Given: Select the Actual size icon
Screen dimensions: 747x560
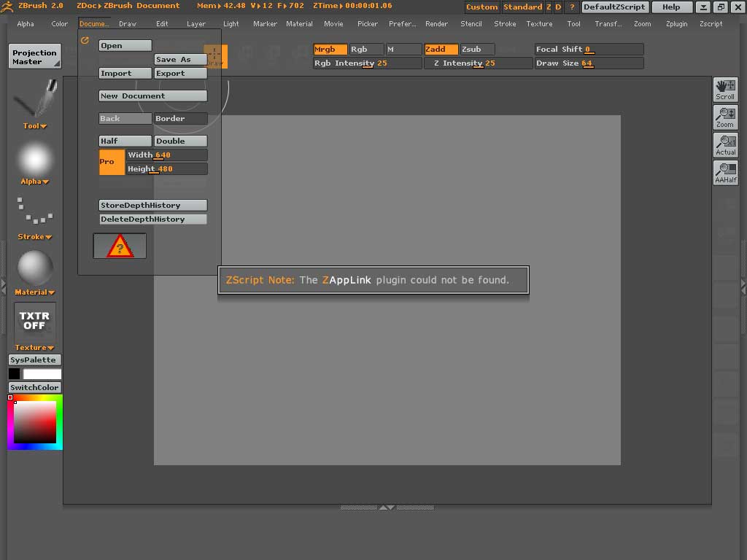Looking at the screenshot, I should [725, 145].
